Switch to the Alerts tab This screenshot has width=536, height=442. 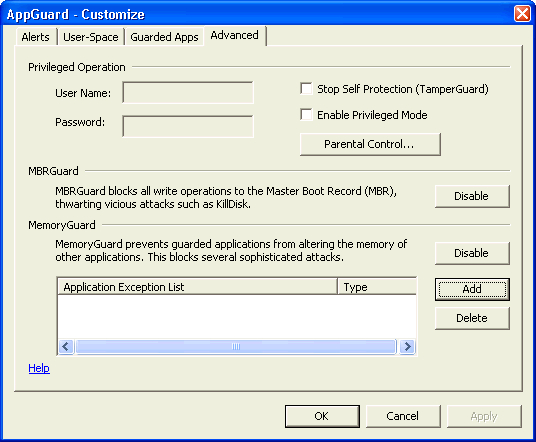36,37
